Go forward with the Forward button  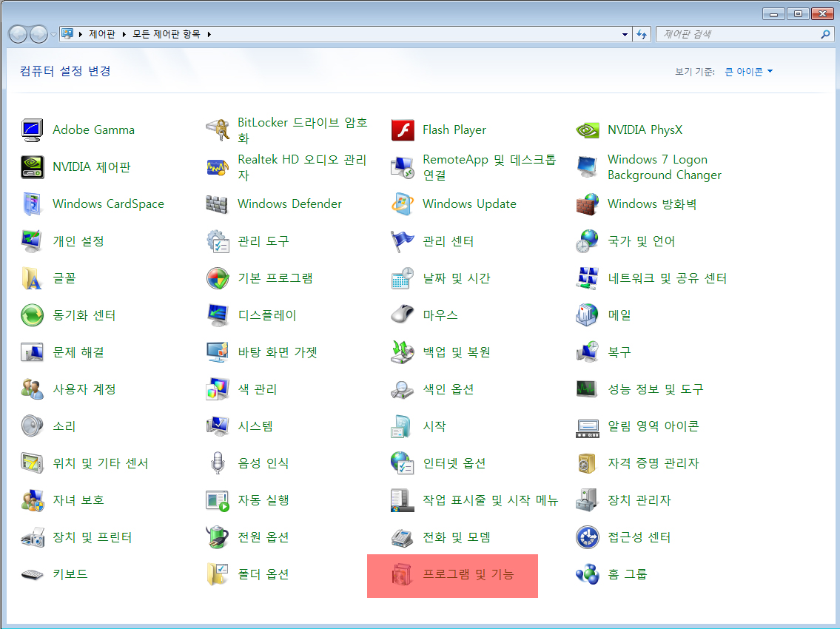point(38,34)
